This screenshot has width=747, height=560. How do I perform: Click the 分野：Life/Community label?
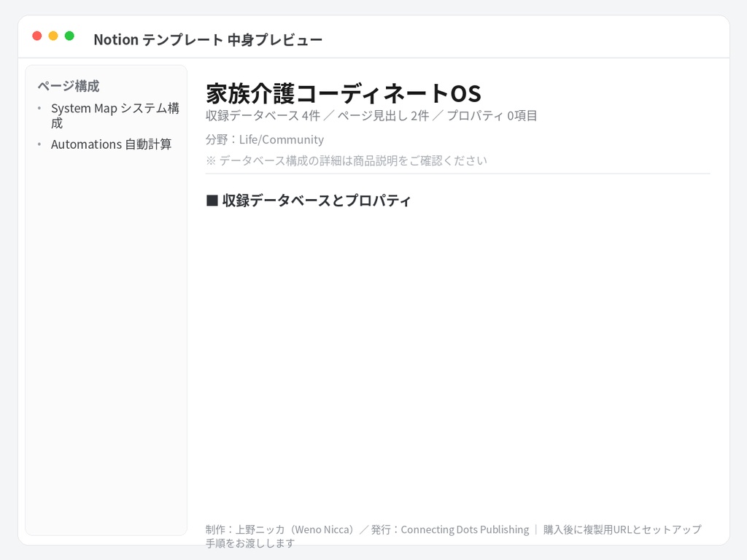(265, 139)
